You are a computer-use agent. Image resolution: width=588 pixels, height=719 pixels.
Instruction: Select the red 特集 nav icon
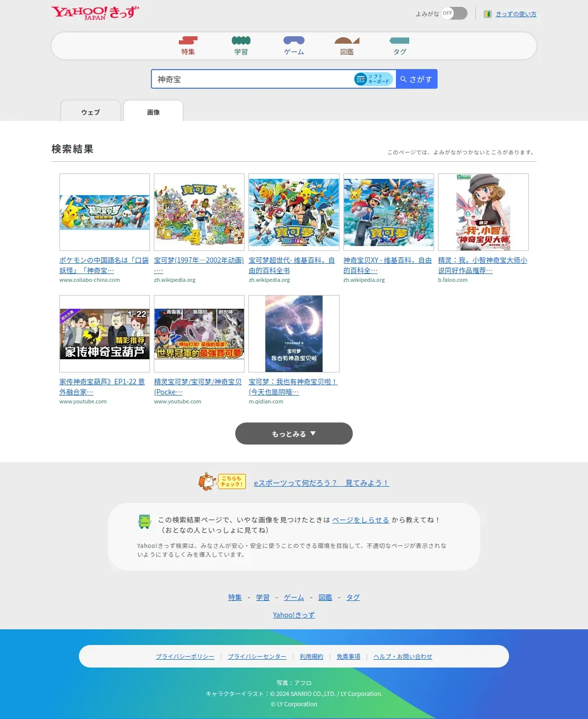point(188,40)
